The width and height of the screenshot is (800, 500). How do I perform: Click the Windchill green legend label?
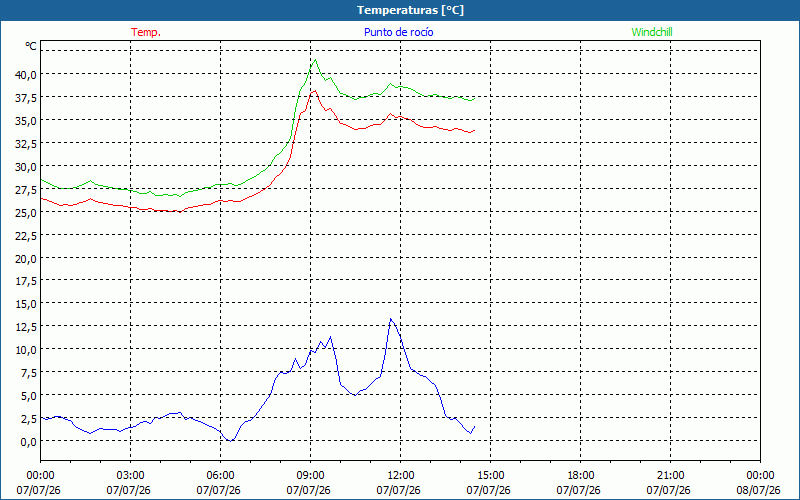click(x=652, y=32)
